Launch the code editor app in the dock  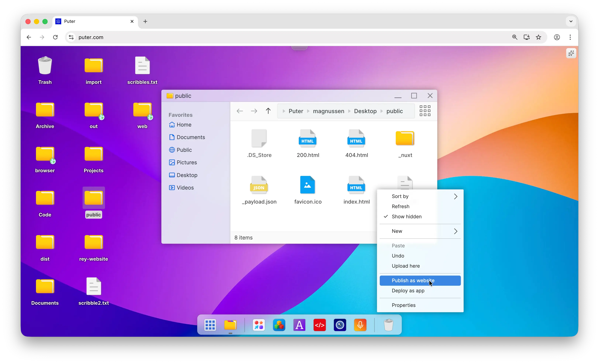319,325
